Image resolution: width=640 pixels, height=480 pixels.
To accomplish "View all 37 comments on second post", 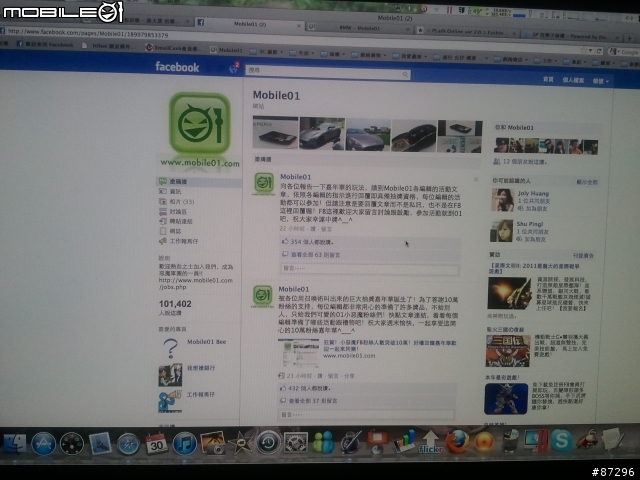I will coord(313,401).
